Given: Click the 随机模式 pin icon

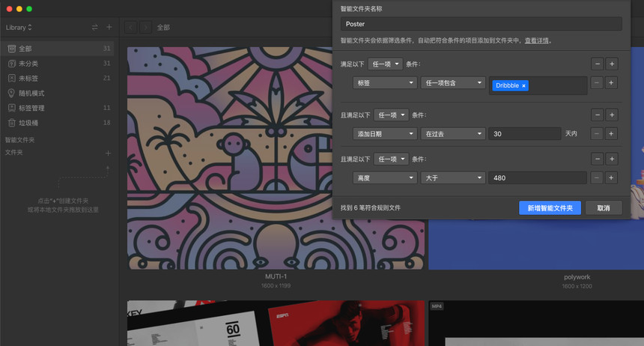Looking at the screenshot, I should (11, 94).
